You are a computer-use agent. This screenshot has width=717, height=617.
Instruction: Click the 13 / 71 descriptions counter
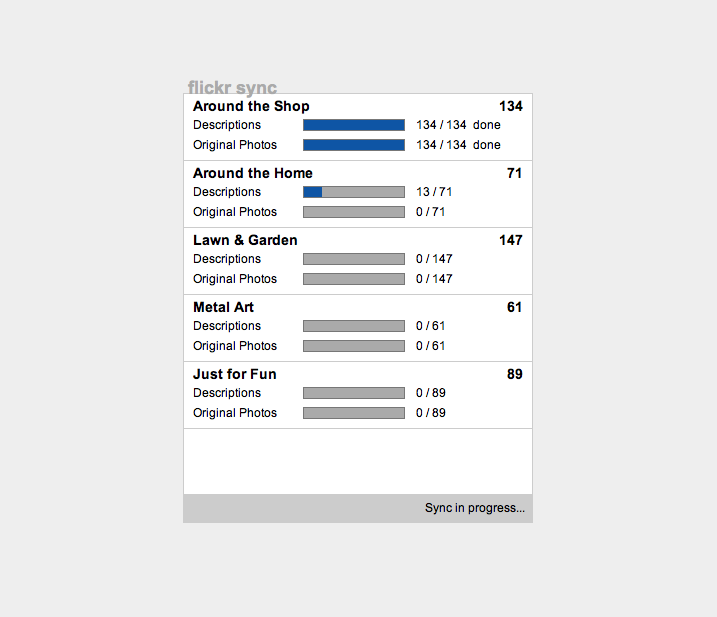click(434, 192)
